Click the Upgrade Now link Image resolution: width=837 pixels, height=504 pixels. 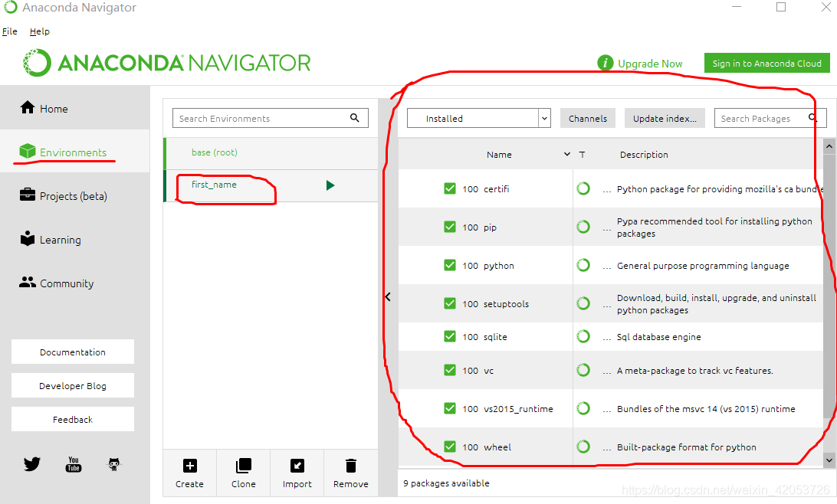[x=650, y=64]
